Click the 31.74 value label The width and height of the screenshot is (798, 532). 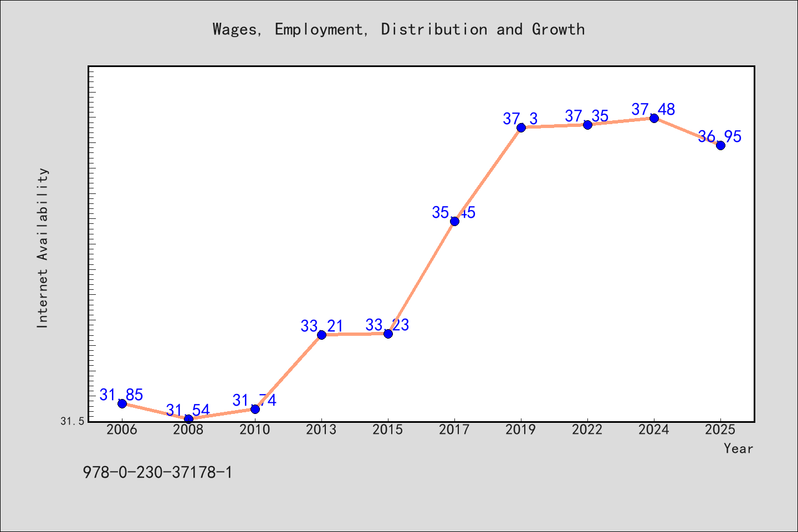point(254,401)
